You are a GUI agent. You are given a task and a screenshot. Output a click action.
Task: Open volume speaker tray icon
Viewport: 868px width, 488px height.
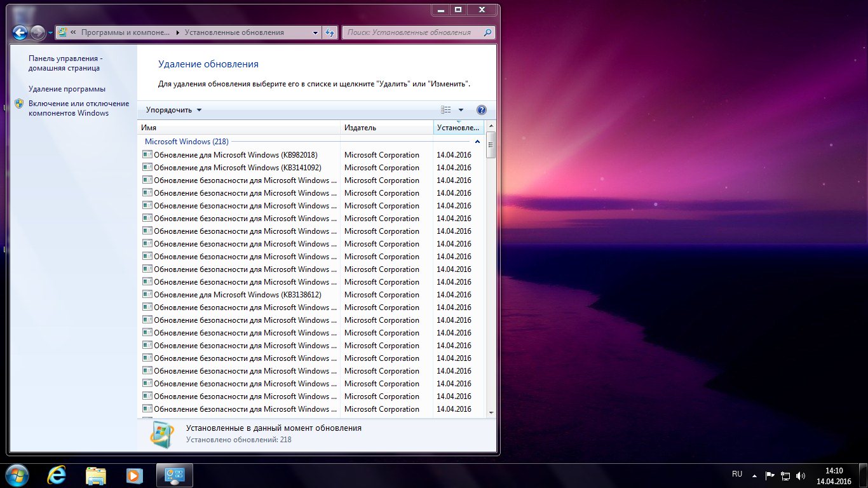(x=801, y=475)
